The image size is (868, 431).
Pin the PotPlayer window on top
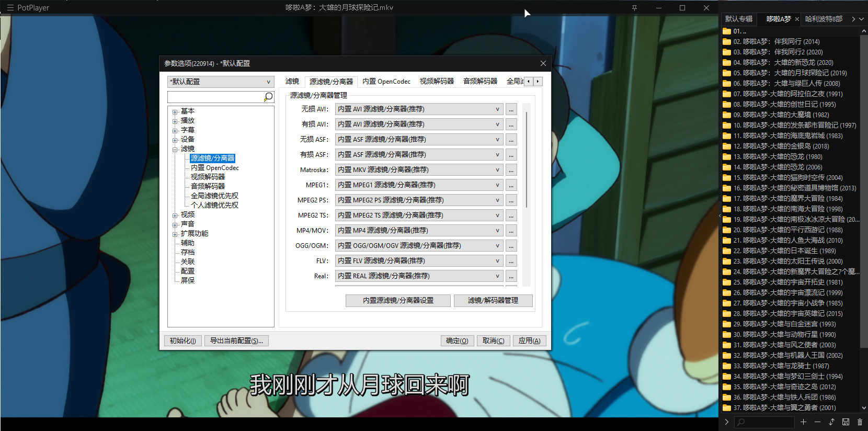(634, 8)
